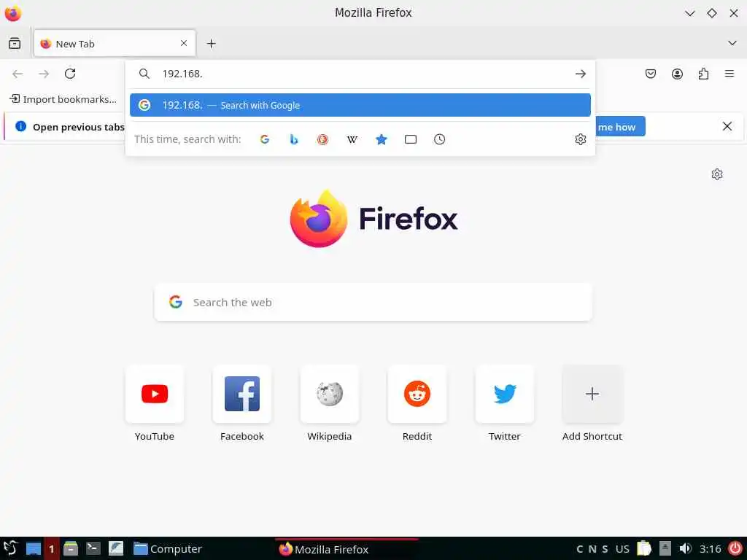Open the new tab personalize gear

point(717,174)
